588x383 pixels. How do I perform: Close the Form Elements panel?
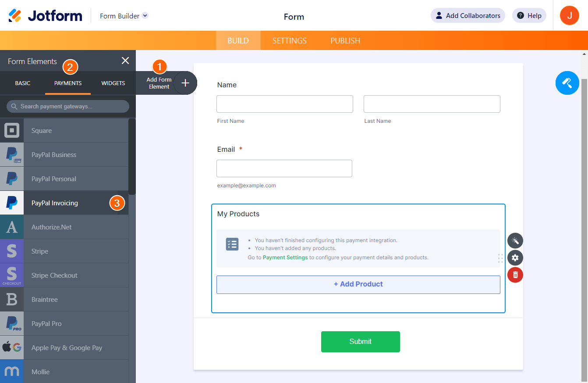pos(125,61)
